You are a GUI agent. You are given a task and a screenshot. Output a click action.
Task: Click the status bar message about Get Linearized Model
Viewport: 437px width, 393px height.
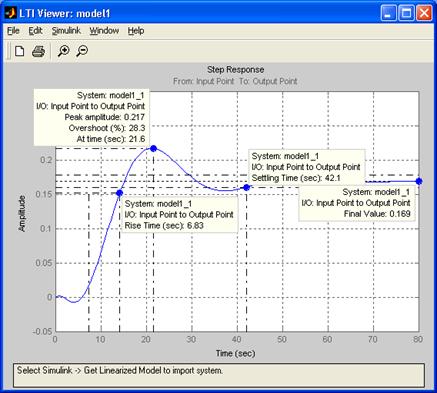[x=120, y=370]
